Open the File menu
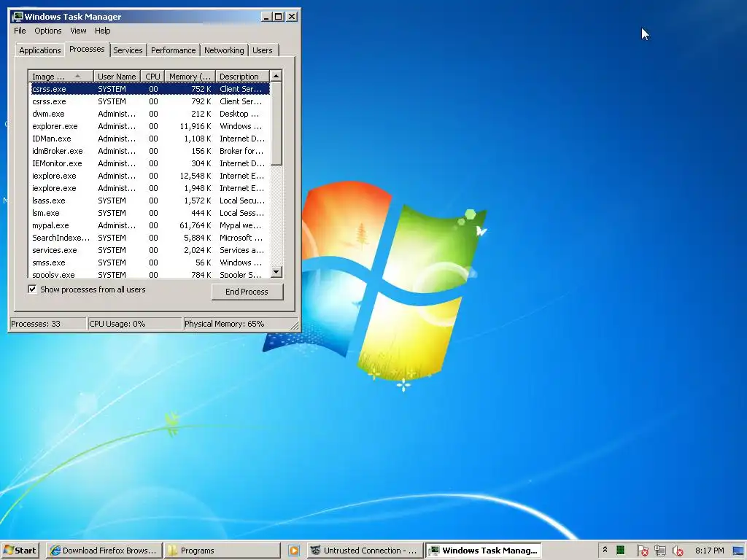This screenshot has height=560, width=747. pyautogui.click(x=20, y=31)
